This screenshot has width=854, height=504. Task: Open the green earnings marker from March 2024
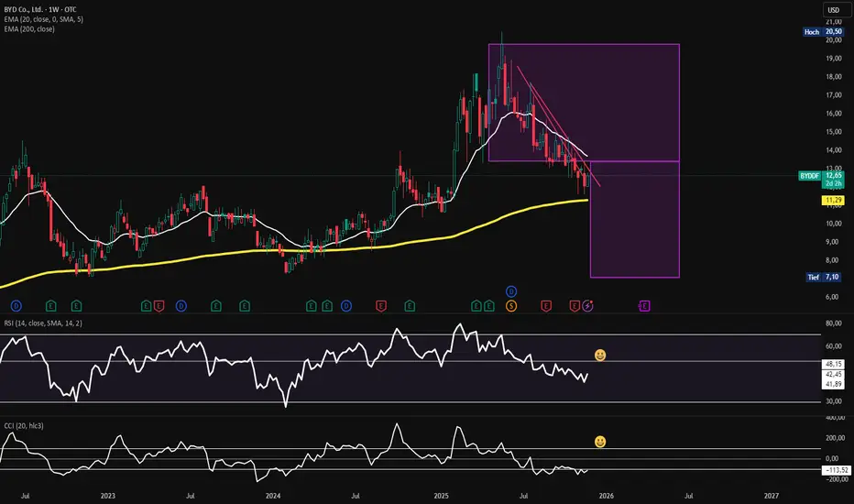(311, 306)
